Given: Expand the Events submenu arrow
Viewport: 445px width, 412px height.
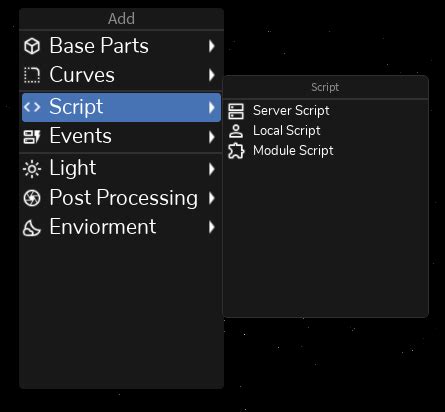Looking at the screenshot, I should click(x=211, y=137).
